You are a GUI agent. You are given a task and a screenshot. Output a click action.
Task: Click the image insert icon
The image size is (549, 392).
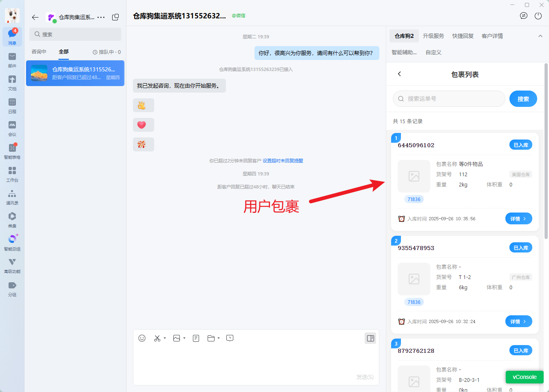pos(177,338)
